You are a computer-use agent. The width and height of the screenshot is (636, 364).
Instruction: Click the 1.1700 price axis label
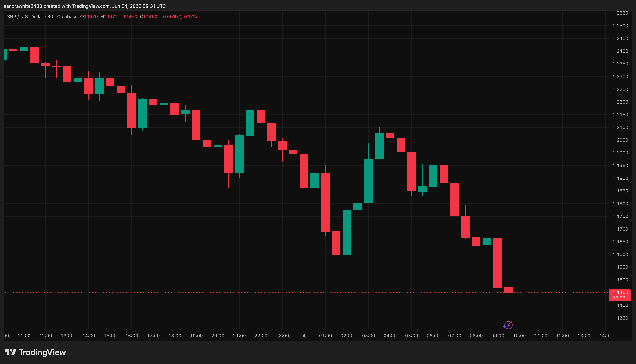tap(620, 229)
